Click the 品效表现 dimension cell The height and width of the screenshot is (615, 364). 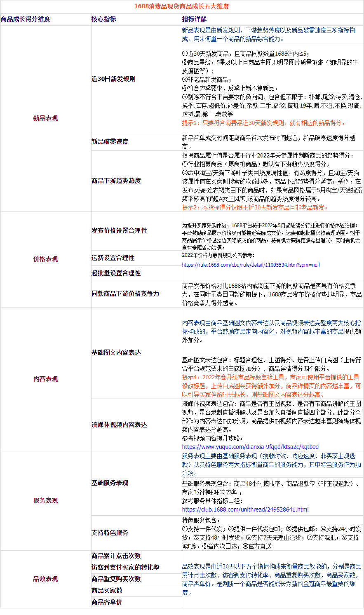pyautogui.click(x=45, y=578)
